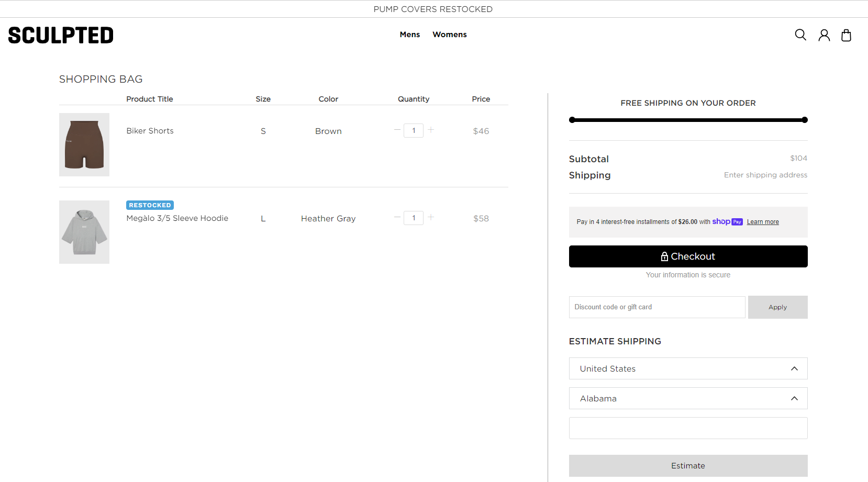Image resolution: width=868 pixels, height=482 pixels.
Task: Open the Biker Shorts product thumbnail
Action: pyautogui.click(x=84, y=144)
